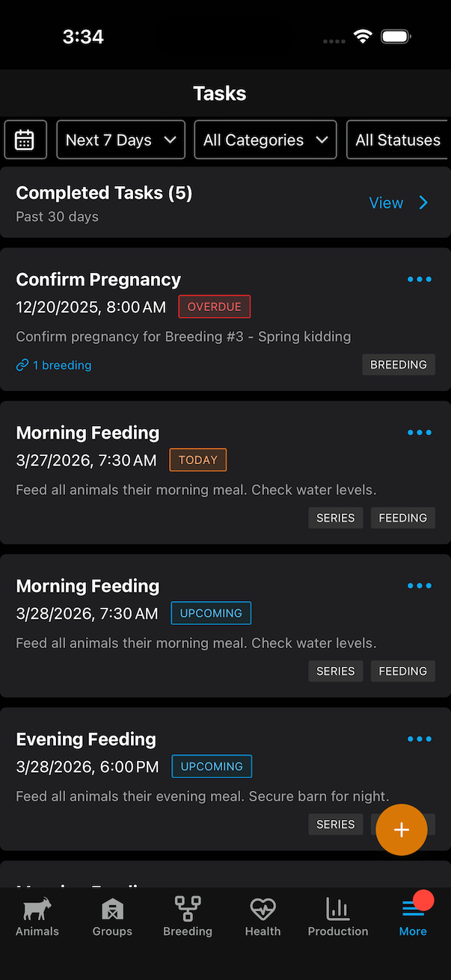
Task: Tap the orange plus button to add task
Action: point(402,830)
